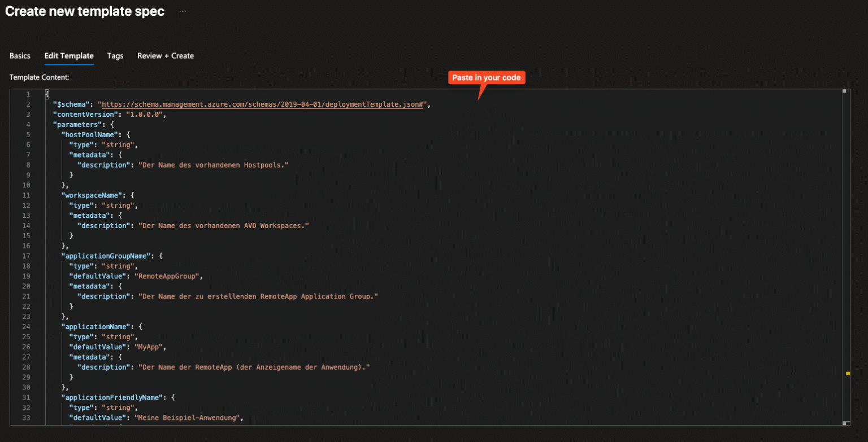Place cursor on the "workspaceName" key
This screenshot has width=868, height=442.
pyautogui.click(x=92, y=195)
